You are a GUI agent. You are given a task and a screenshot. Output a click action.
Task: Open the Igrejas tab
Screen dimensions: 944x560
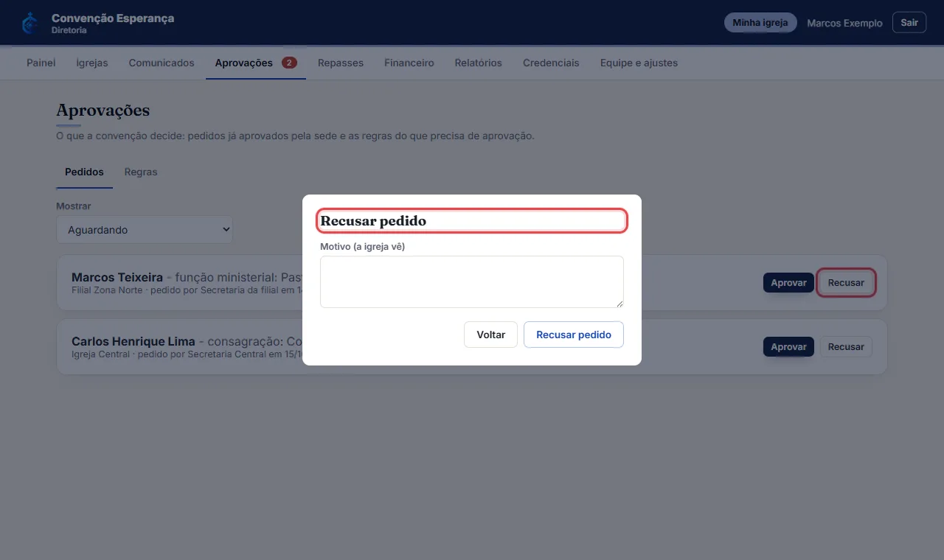92,63
